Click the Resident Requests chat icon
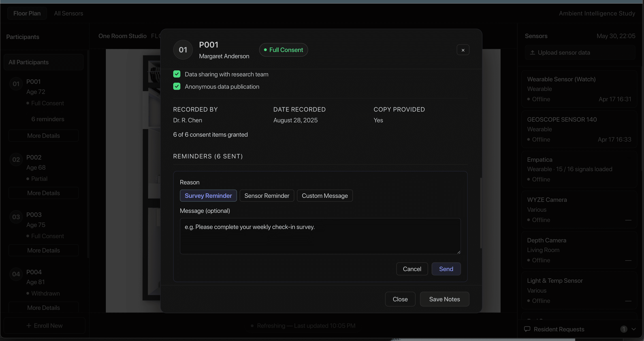 tap(527, 329)
